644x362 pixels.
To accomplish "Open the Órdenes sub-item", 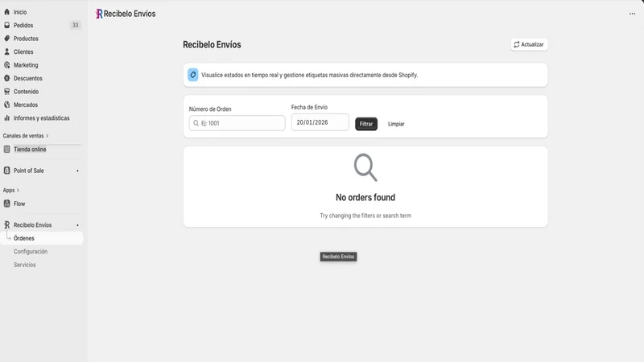I will (x=42, y=238).
